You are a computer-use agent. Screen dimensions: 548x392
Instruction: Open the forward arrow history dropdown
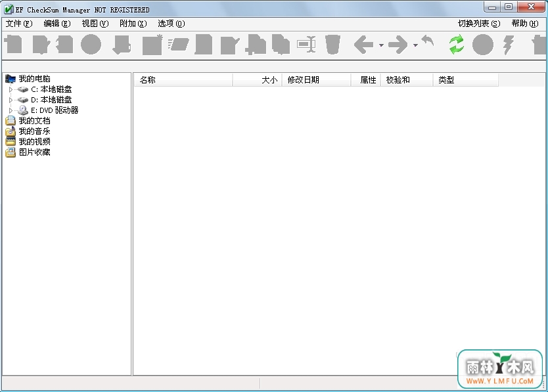click(415, 45)
